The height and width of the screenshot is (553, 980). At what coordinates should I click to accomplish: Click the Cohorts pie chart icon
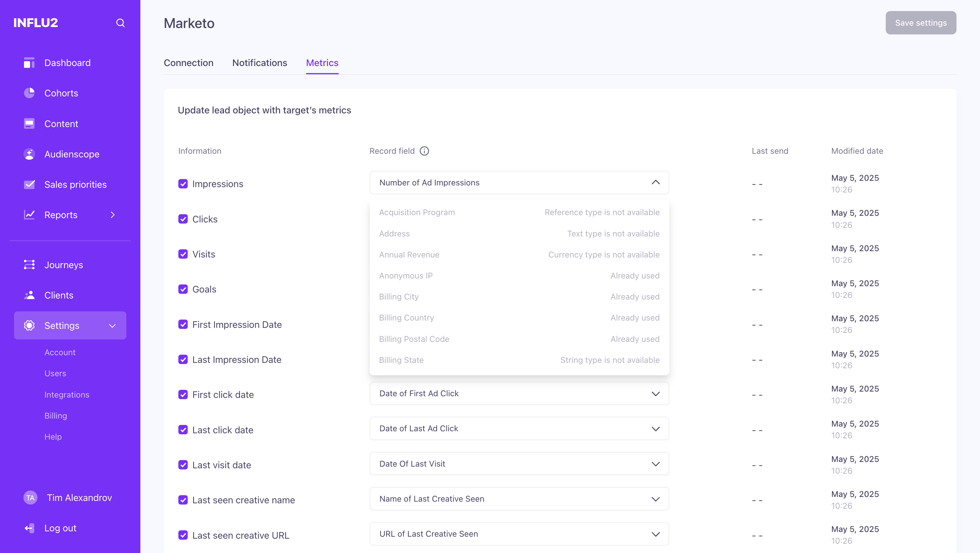(29, 93)
